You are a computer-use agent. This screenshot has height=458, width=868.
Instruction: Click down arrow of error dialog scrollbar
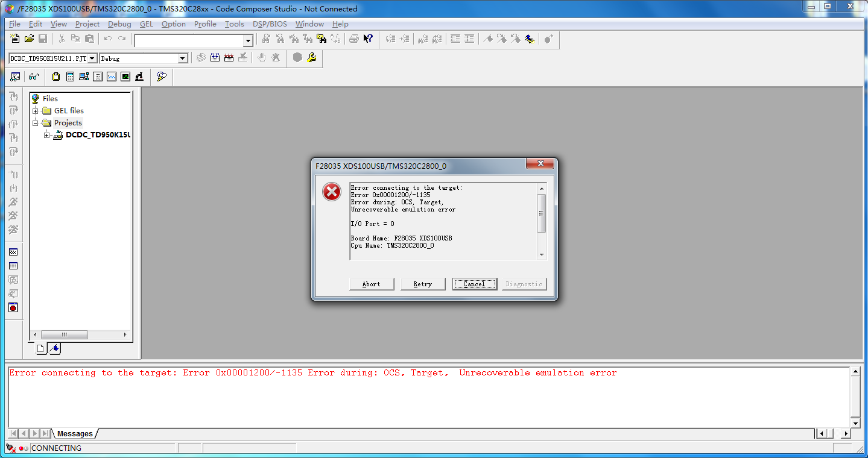tap(542, 255)
